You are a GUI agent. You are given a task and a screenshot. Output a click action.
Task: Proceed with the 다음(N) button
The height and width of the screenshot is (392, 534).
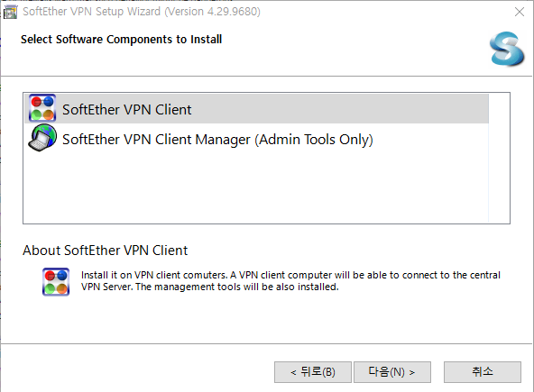392,372
